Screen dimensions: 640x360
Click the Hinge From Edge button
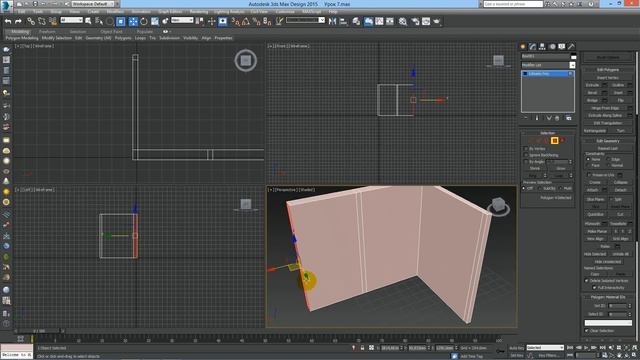[x=605, y=108]
